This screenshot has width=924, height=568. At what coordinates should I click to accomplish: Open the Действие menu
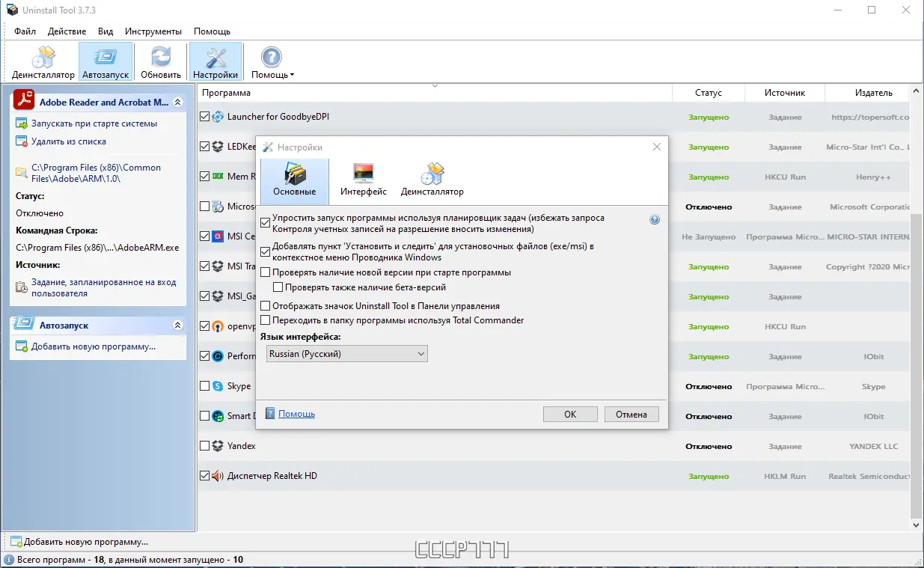(67, 31)
